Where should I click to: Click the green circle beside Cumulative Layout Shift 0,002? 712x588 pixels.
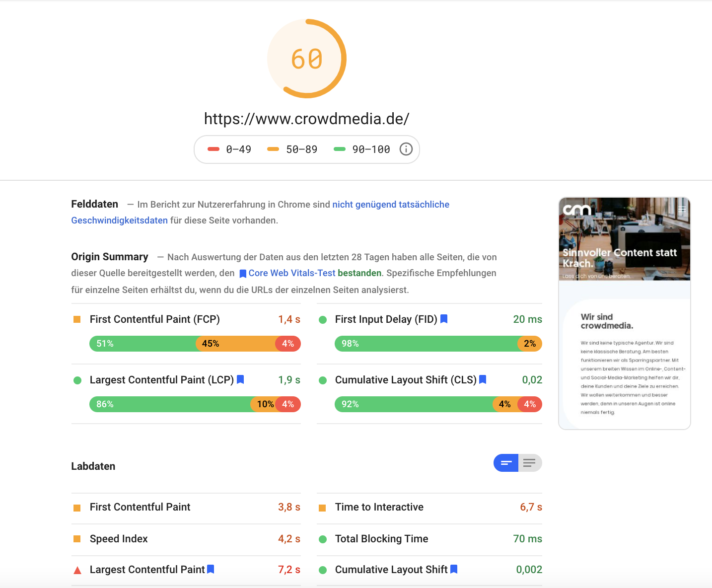click(x=323, y=570)
